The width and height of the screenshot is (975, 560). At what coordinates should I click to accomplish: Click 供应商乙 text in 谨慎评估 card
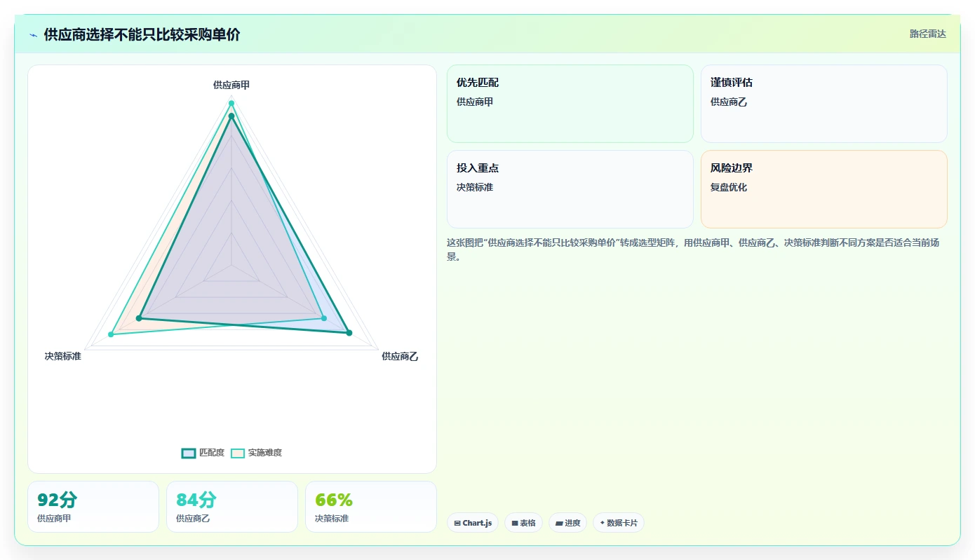[x=729, y=102]
